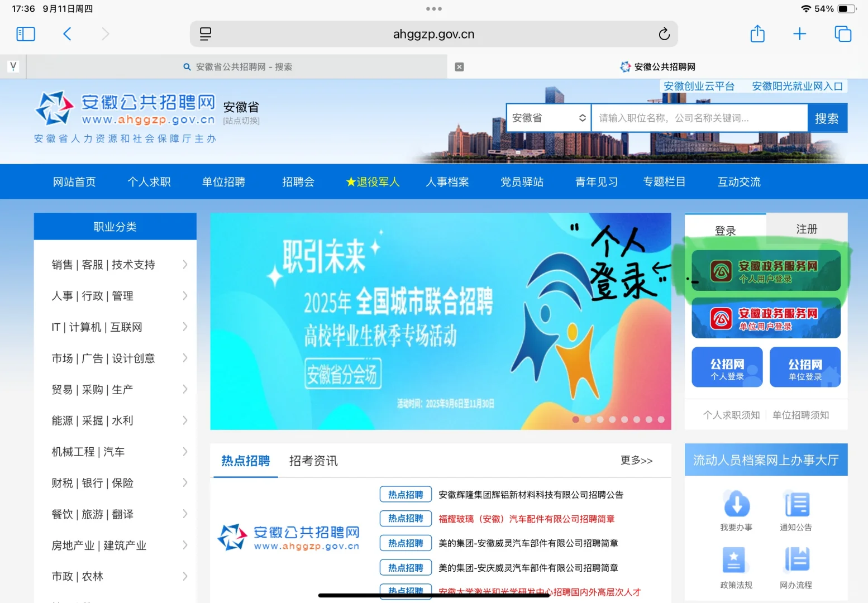Open the 招聘会 menu

tap(298, 181)
